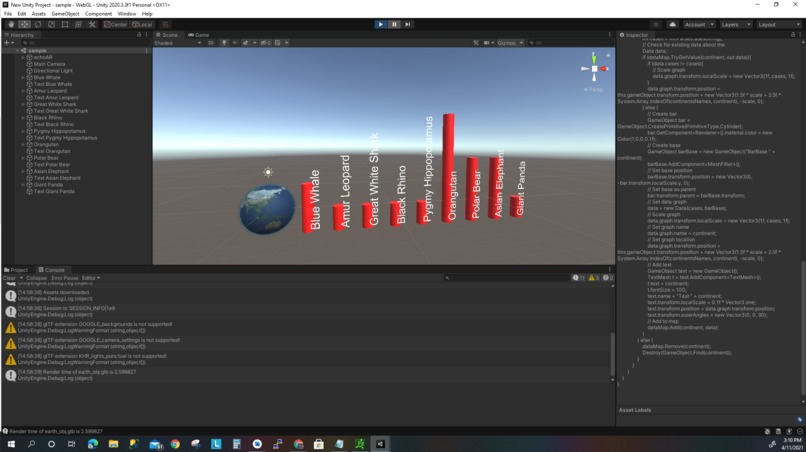Image resolution: width=806 pixels, height=452 pixels.
Task: Switch to the Project tab
Action: 16,270
